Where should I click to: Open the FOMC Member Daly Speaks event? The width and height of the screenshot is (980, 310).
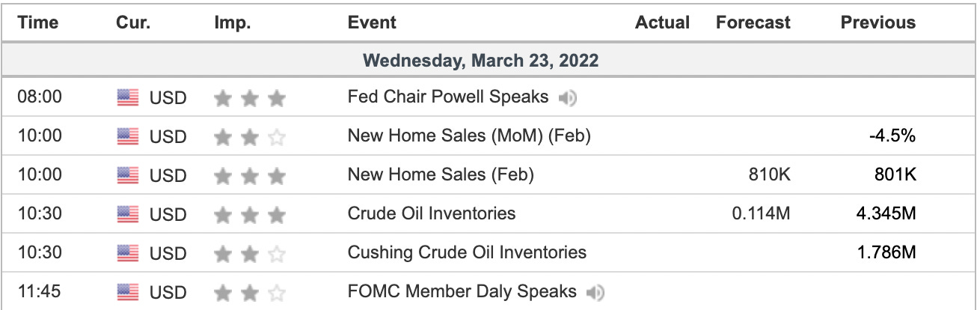coord(462,292)
